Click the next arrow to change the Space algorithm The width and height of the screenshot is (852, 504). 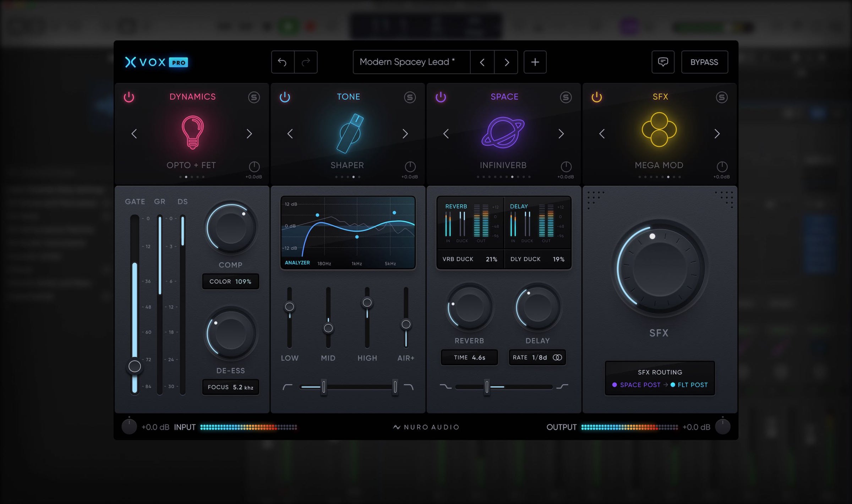click(562, 134)
